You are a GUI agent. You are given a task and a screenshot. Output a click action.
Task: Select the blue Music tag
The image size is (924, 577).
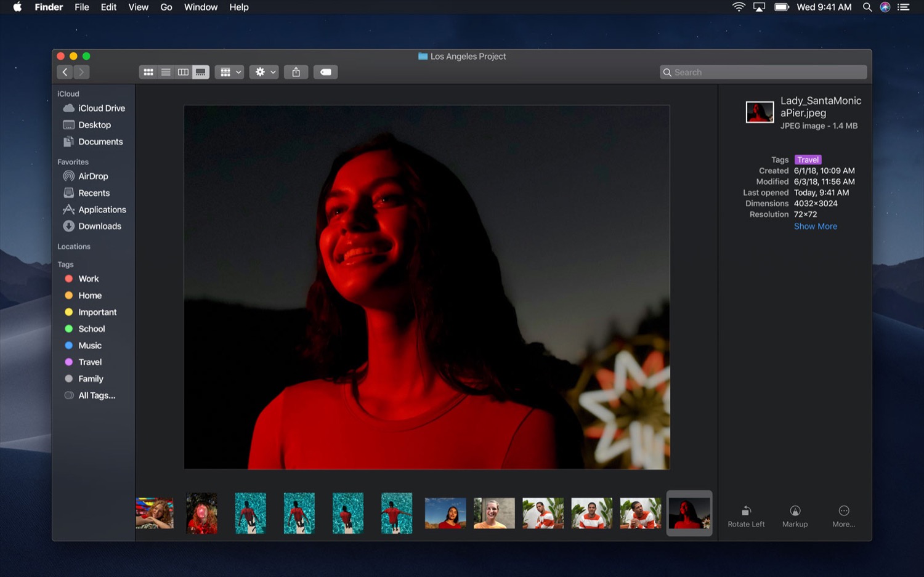(x=83, y=345)
